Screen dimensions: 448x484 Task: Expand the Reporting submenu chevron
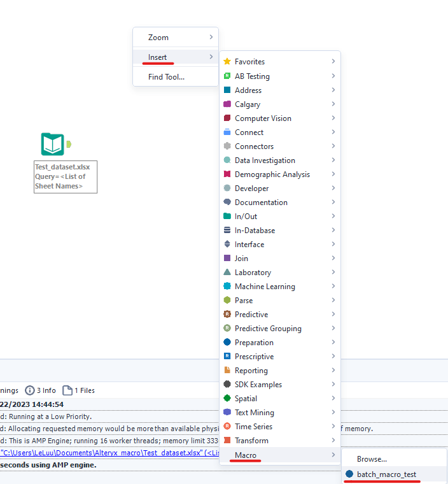(333, 370)
